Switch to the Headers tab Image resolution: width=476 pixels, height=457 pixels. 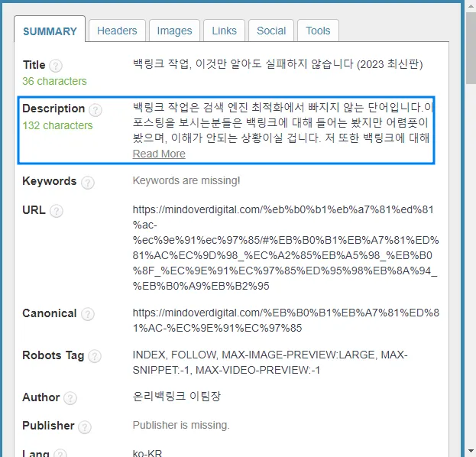click(117, 31)
